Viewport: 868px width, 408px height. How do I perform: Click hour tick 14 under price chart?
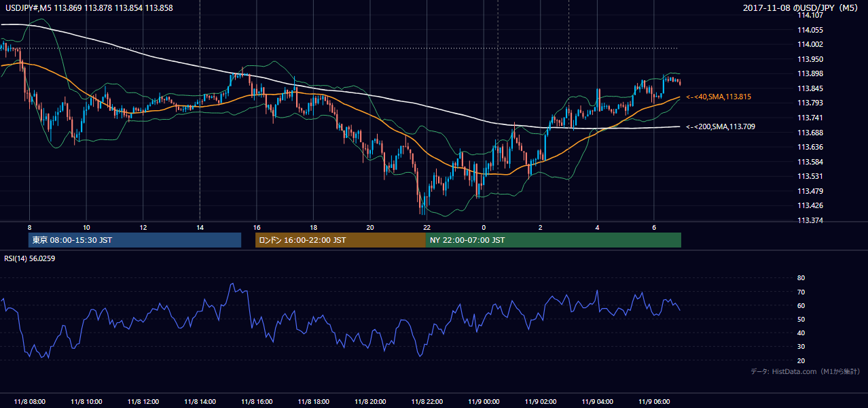click(200, 227)
